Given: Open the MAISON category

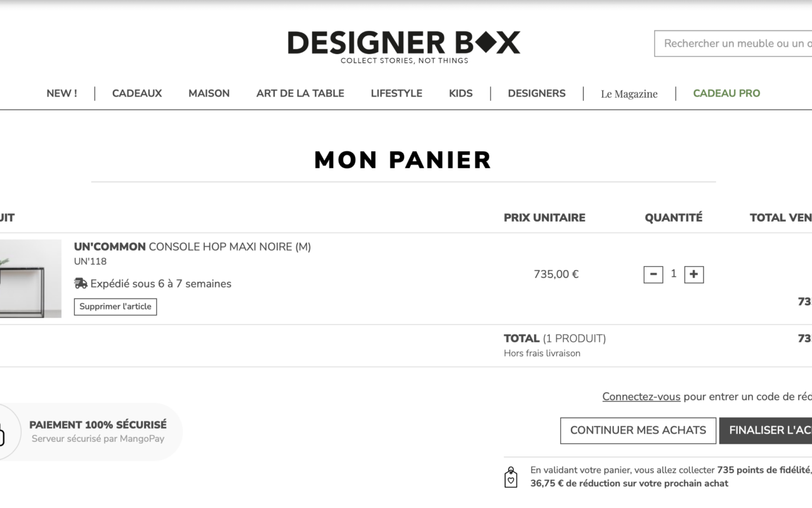Looking at the screenshot, I should coord(209,93).
